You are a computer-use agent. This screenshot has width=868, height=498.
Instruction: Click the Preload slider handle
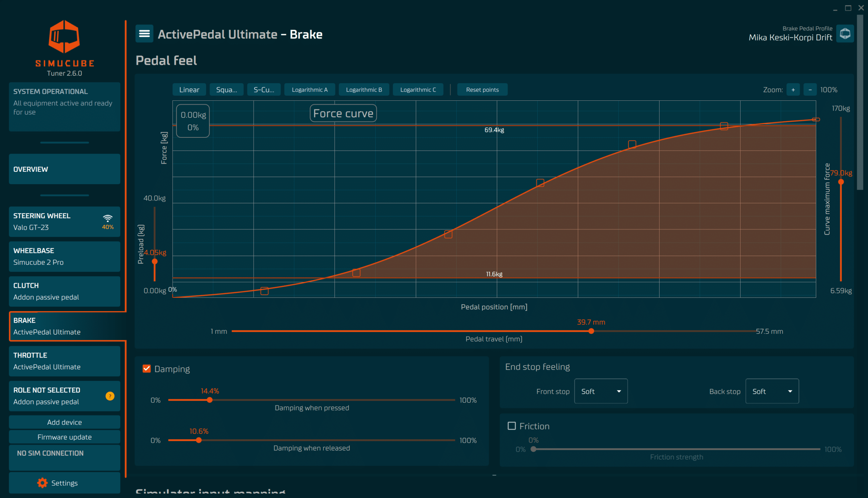coord(155,262)
